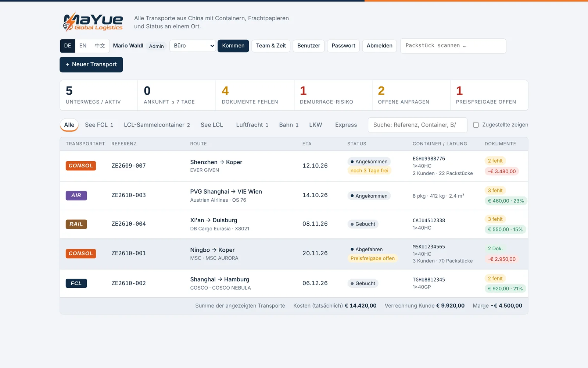
Task: Click the CONSOL badge of ZE2609-007
Action: tap(81, 166)
